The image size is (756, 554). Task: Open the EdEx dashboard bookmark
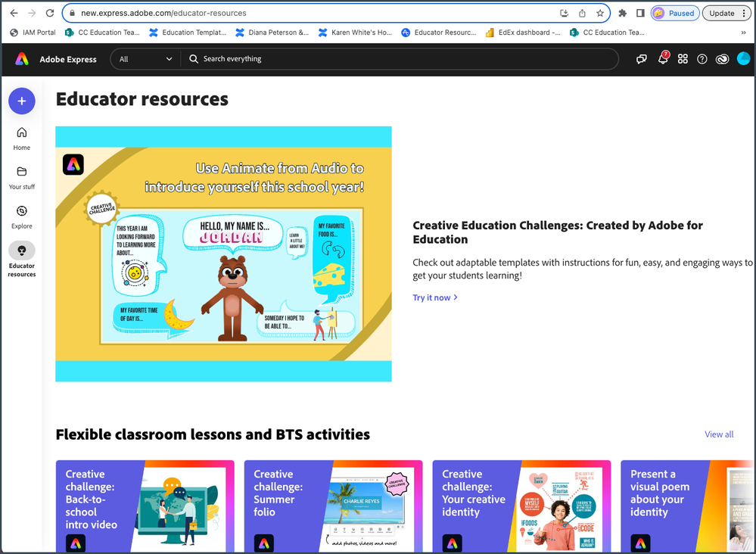[x=522, y=32]
